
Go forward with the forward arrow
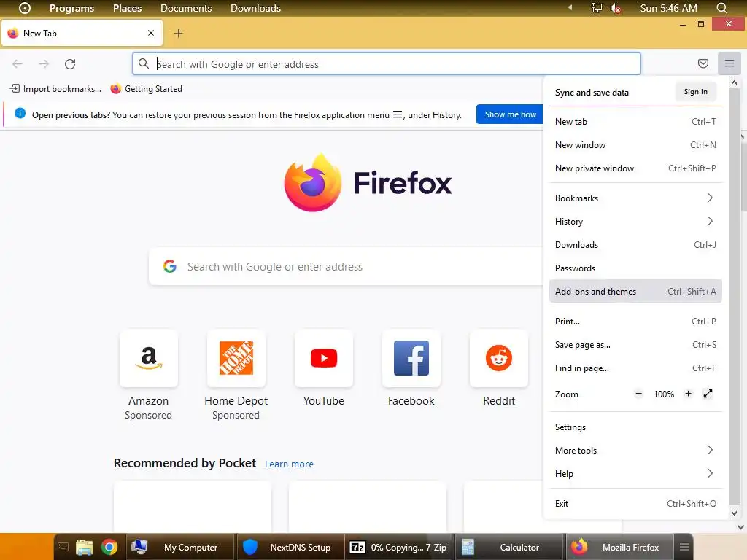tap(44, 64)
